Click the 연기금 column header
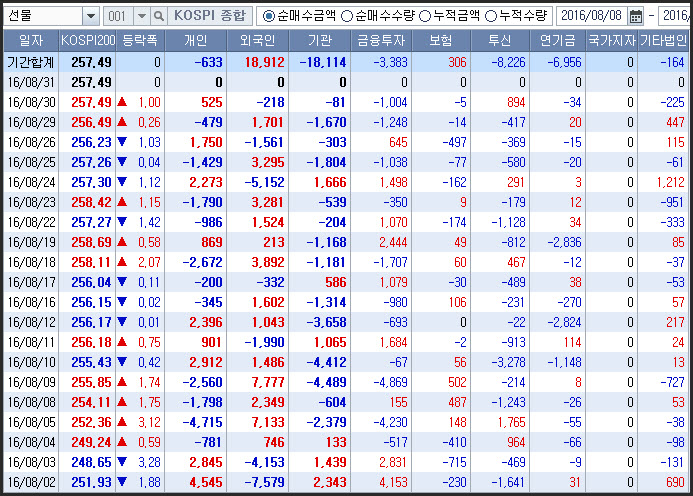693x496 pixels. tap(558, 41)
